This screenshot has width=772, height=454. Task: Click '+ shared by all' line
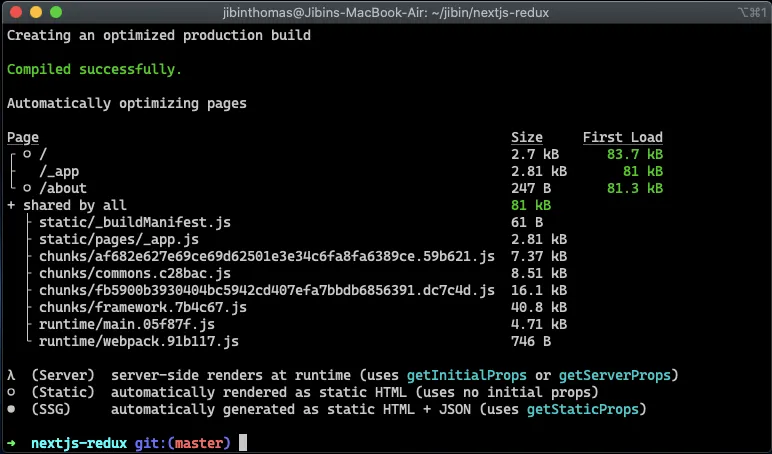(x=66, y=205)
